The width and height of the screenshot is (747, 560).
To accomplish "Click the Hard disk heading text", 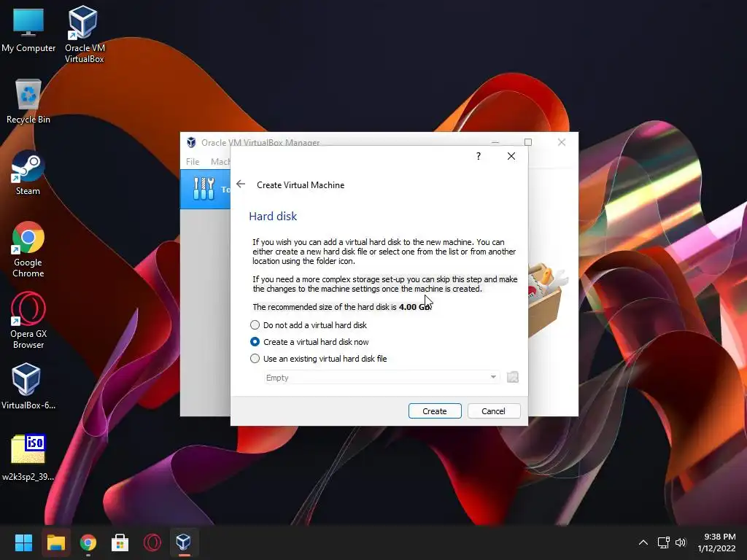I will coord(273,216).
